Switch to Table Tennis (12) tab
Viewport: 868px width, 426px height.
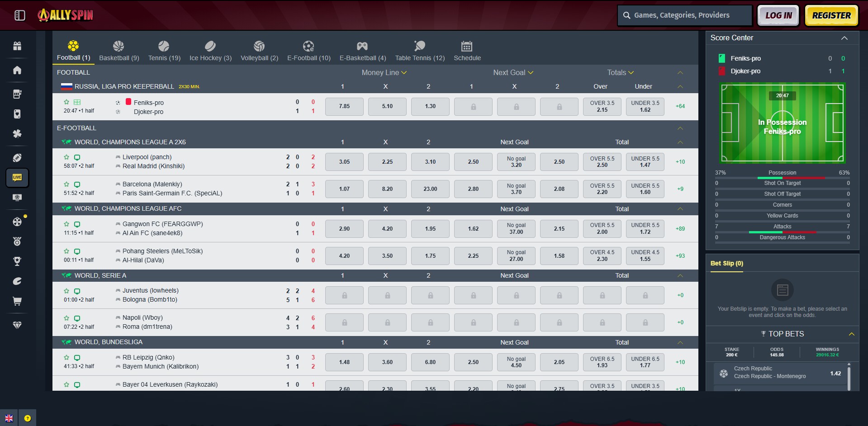(420, 51)
